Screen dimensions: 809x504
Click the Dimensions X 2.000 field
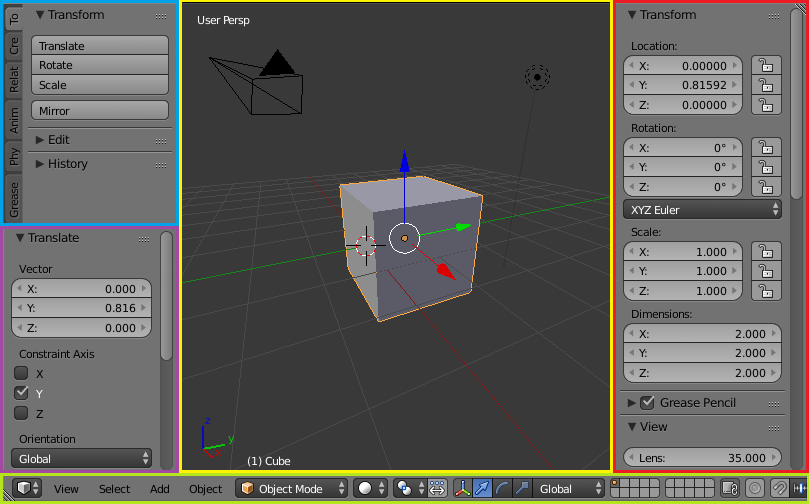point(702,334)
